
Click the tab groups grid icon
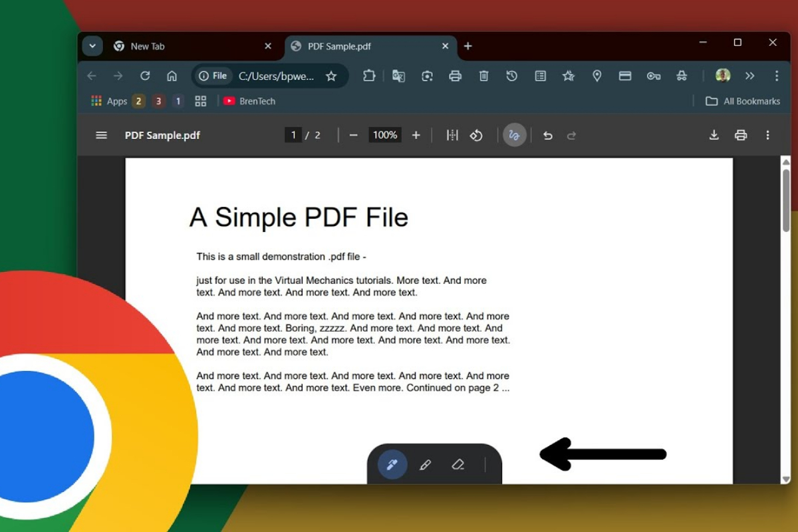pyautogui.click(x=200, y=101)
